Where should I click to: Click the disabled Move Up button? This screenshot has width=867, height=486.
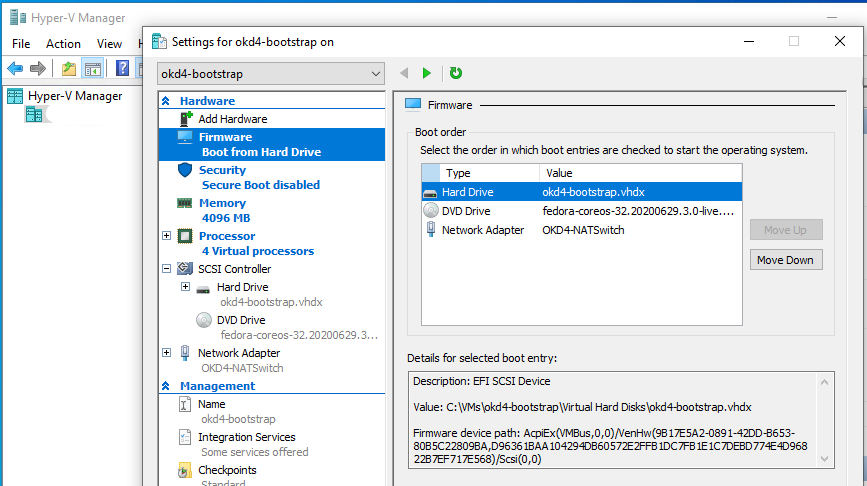(x=786, y=229)
